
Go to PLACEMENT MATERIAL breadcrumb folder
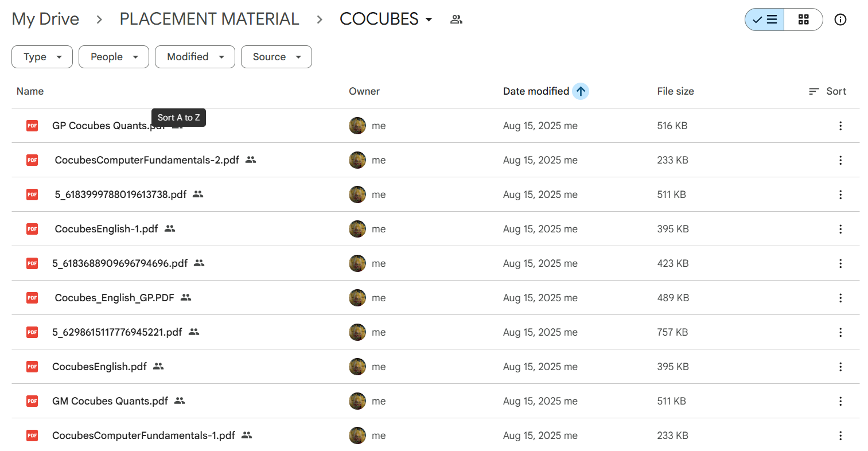(209, 19)
